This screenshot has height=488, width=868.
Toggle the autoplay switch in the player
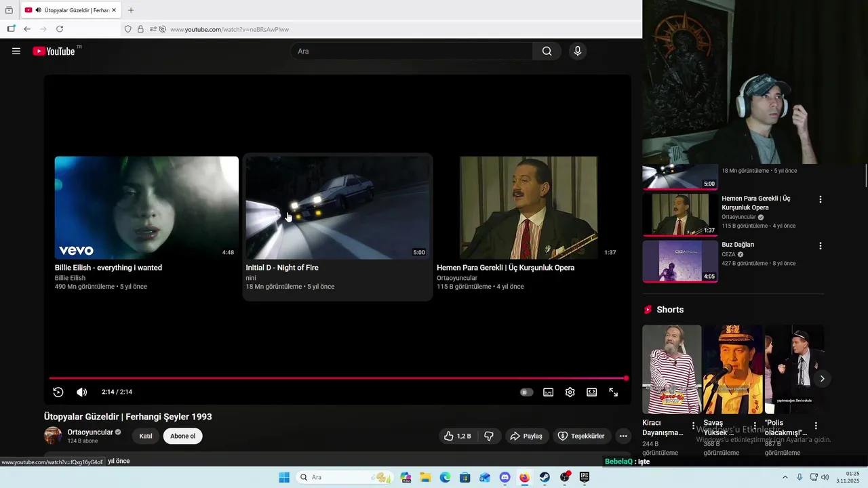pos(526,392)
